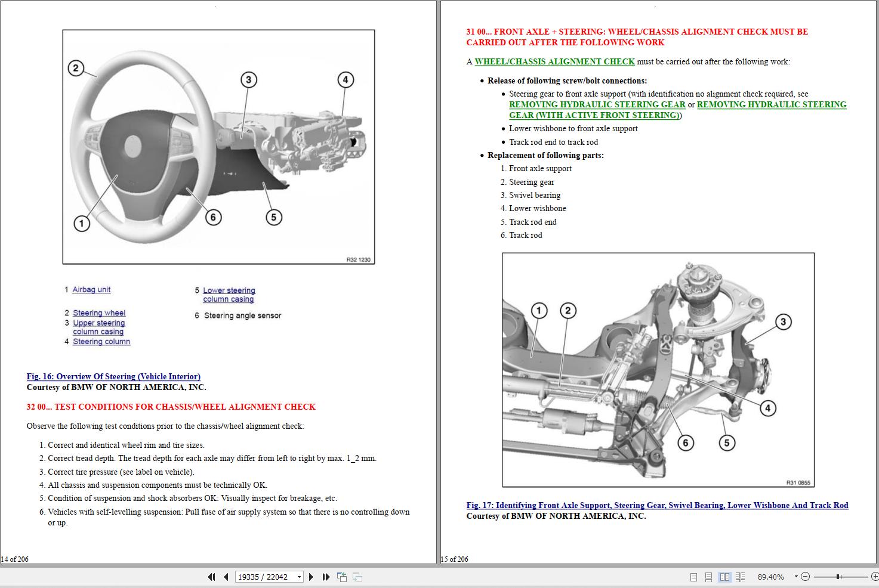The image size is (879, 588).
Task: Click text Correct and identical wheel rim line
Action: click(x=126, y=445)
